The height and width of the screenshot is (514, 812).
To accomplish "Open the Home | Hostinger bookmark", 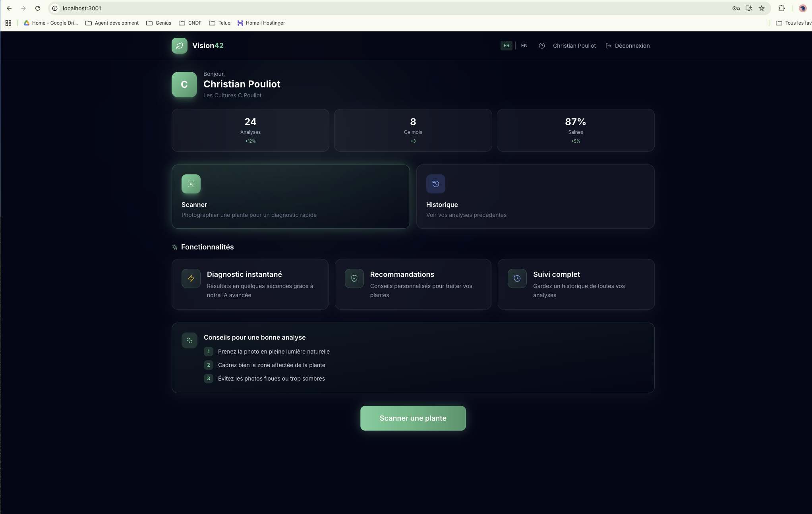I will [x=261, y=23].
